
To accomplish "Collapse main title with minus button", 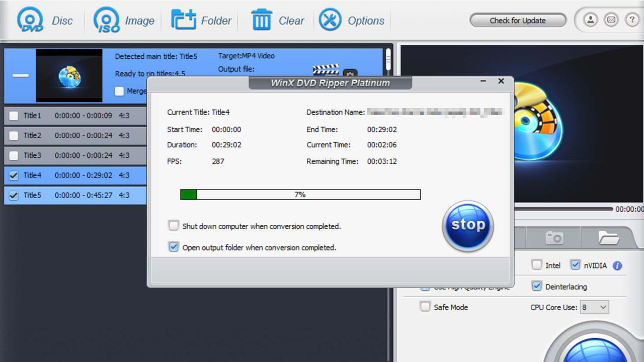I will (21, 76).
